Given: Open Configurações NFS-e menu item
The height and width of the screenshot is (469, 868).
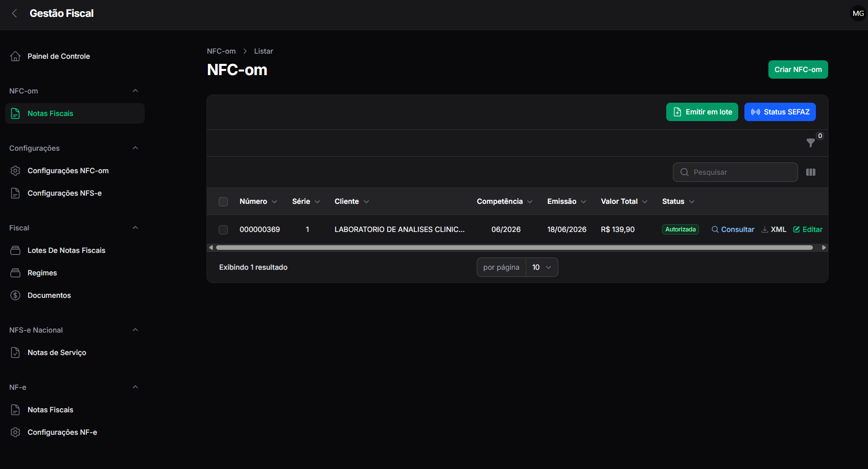Looking at the screenshot, I should (75, 193).
